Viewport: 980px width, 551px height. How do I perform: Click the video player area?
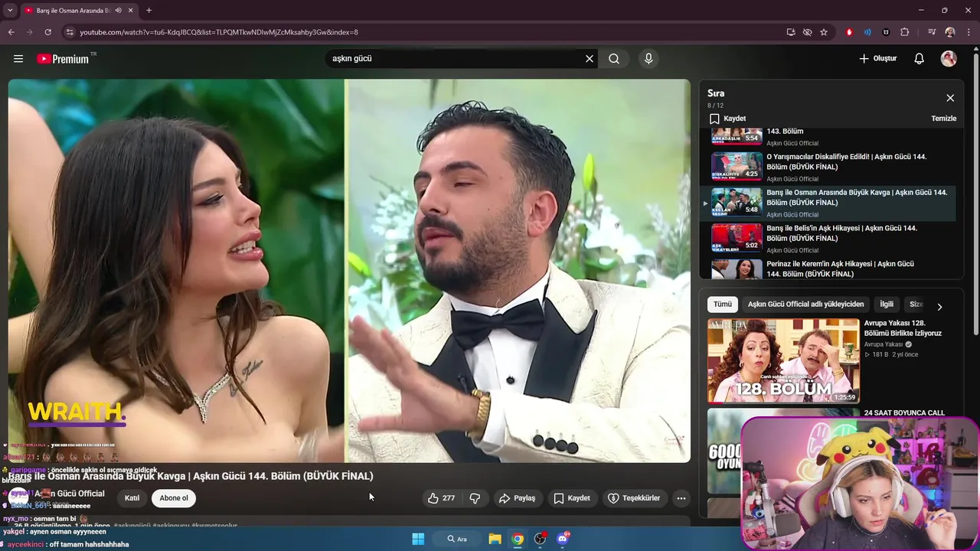tap(349, 271)
